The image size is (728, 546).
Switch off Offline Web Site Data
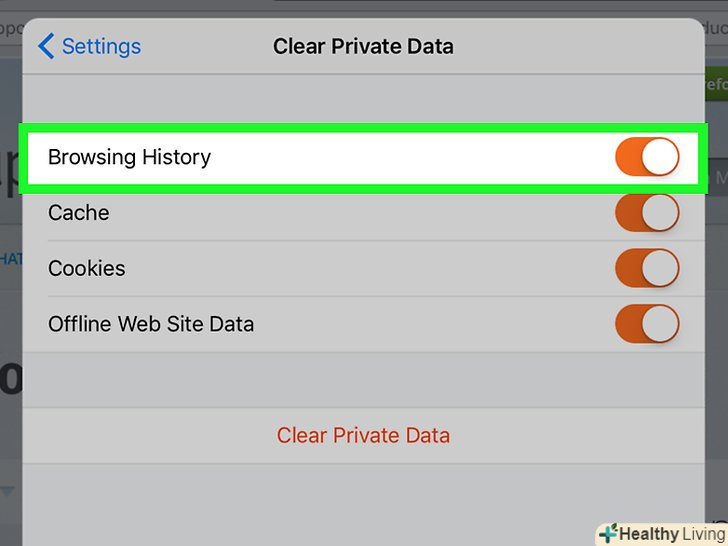(647, 324)
